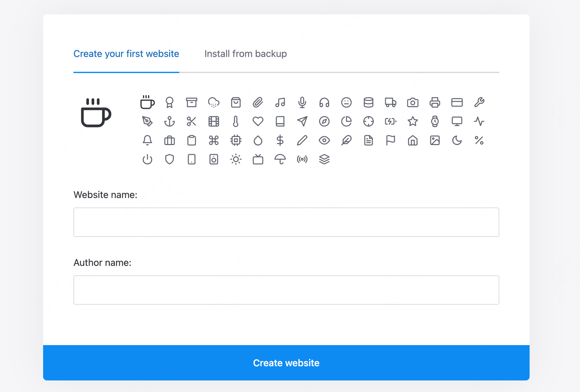This screenshot has height=392, width=580.
Task: Select the wrench icon
Action: click(479, 103)
